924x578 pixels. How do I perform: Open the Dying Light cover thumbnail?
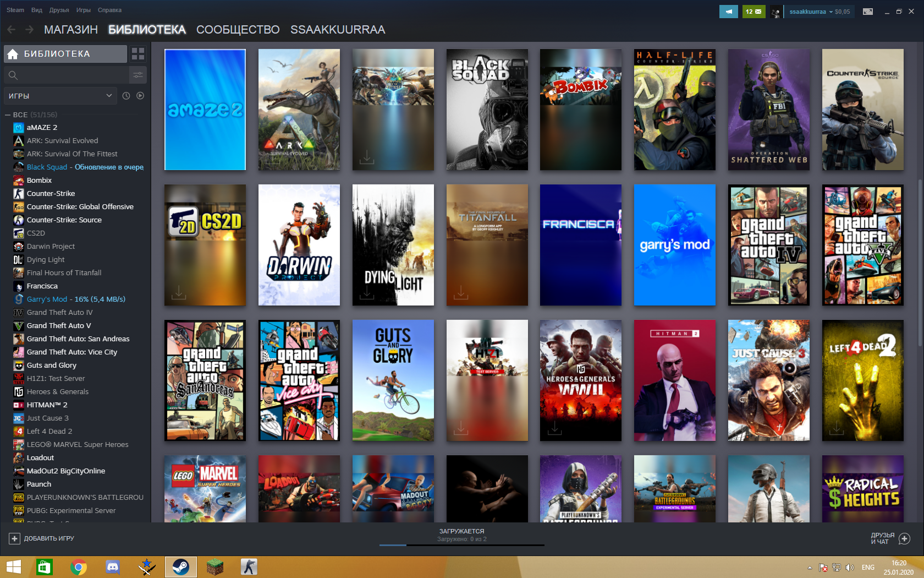[x=393, y=245]
